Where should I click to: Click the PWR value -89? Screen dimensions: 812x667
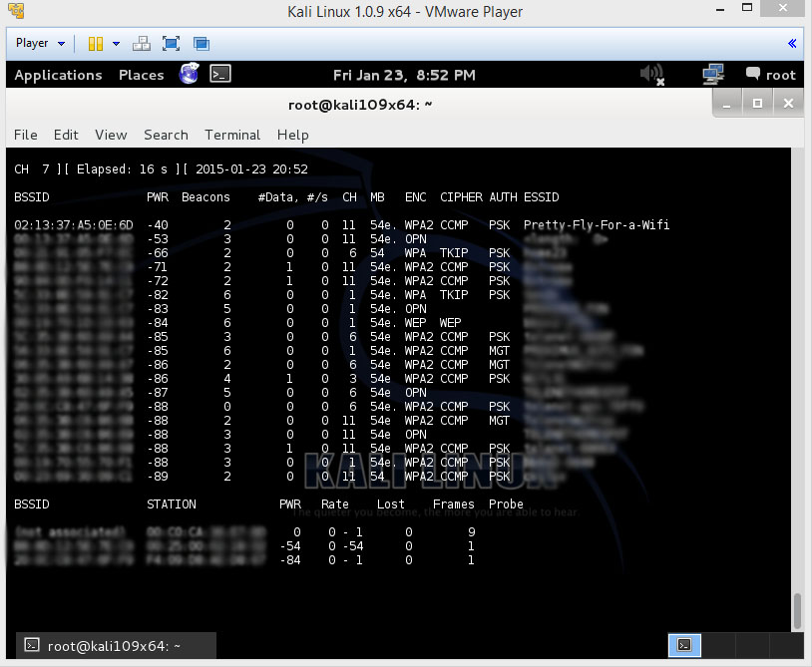click(158, 477)
